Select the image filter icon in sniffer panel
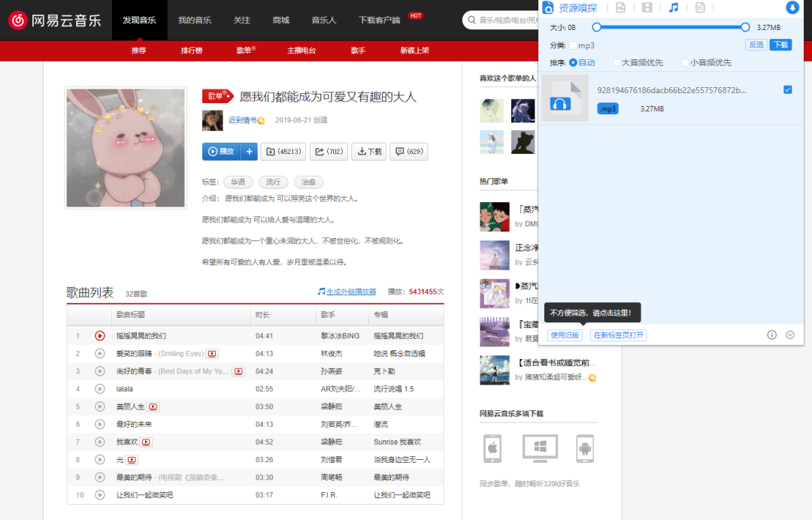Screen dimensions: 812x520 point(620,8)
